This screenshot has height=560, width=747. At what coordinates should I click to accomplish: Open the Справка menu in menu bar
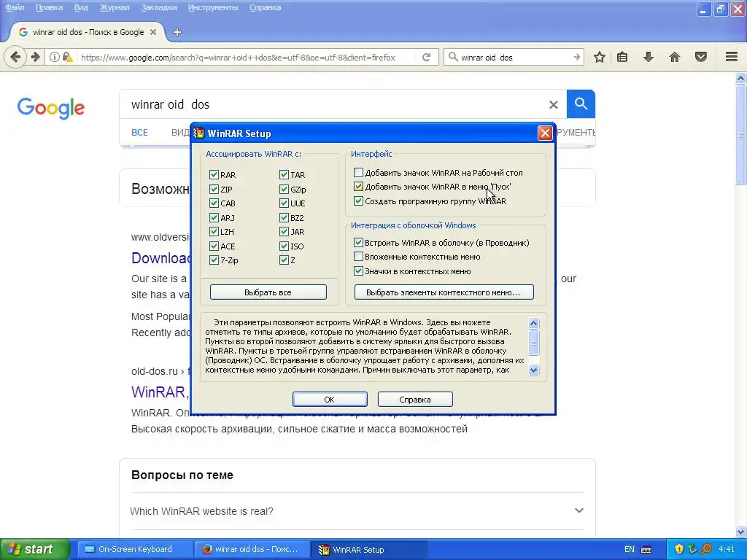click(266, 7)
